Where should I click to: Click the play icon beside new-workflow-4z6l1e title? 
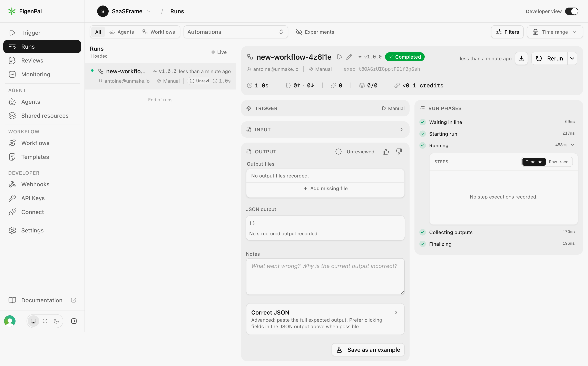click(340, 57)
